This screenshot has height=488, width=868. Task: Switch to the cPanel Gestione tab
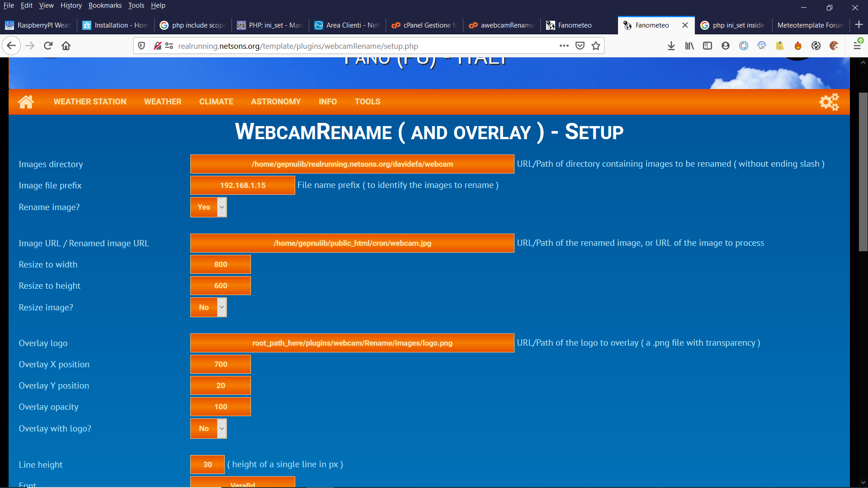pyautogui.click(x=425, y=25)
